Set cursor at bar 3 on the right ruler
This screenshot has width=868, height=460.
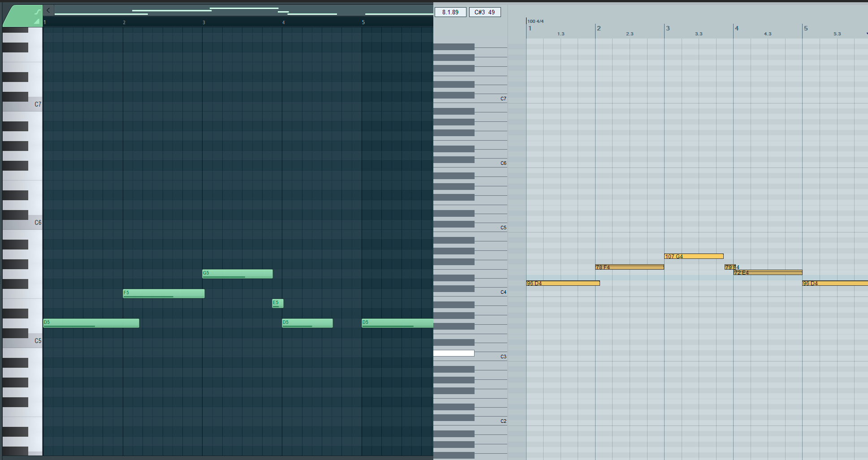(x=668, y=29)
